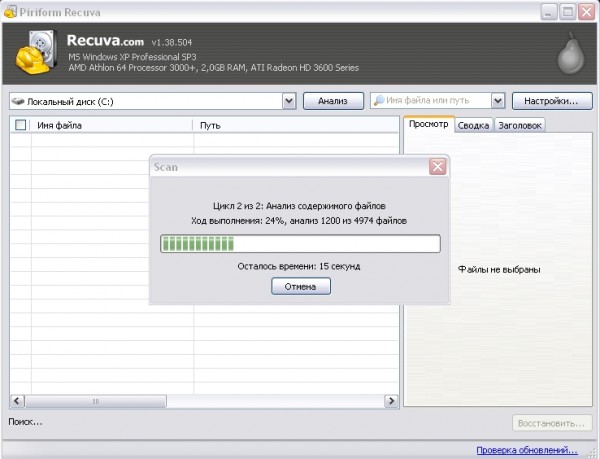This screenshot has height=459, width=600.
Task: Sort by the Путь column header
Action: (295, 125)
